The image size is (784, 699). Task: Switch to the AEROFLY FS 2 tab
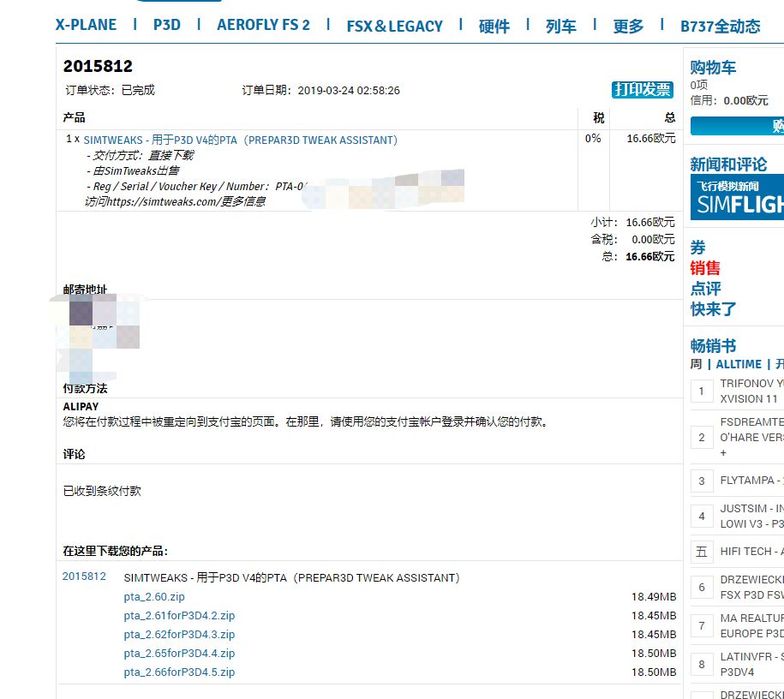click(x=263, y=25)
